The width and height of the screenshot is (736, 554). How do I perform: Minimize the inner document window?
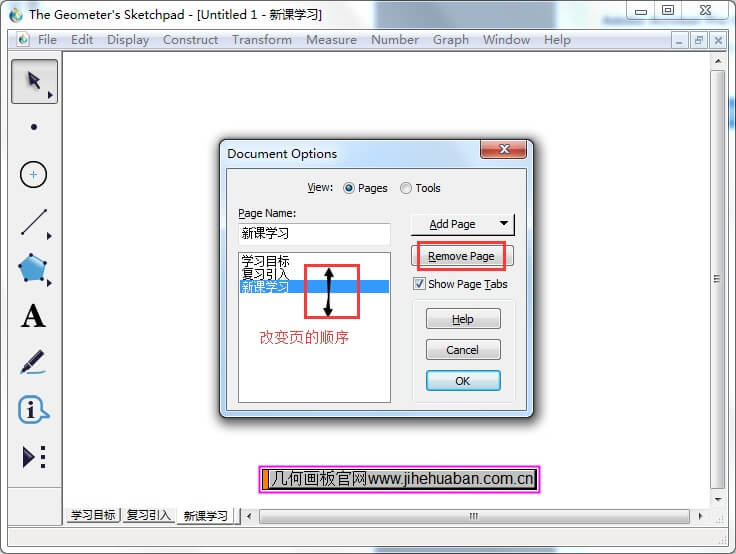click(679, 41)
